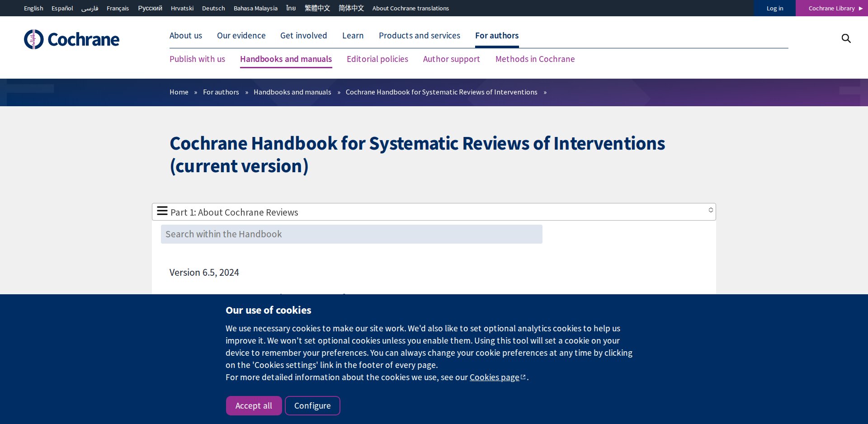Viewport: 868px width, 424px height.
Task: Switch language to Deutsch
Action: [213, 8]
